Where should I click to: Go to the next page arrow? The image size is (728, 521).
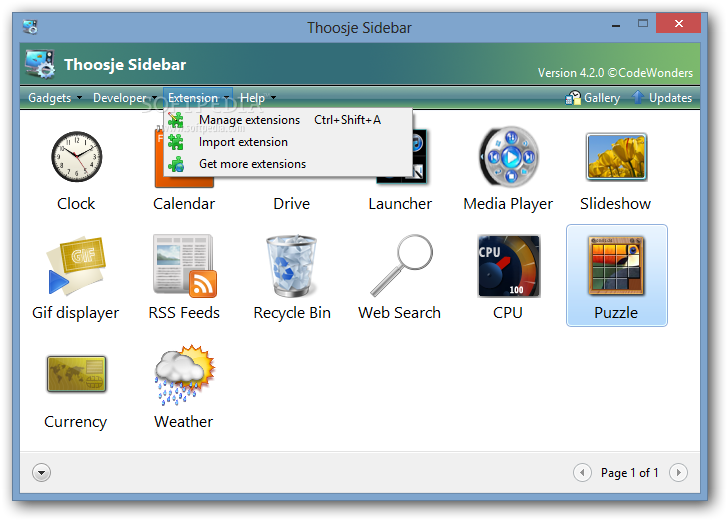[678, 473]
